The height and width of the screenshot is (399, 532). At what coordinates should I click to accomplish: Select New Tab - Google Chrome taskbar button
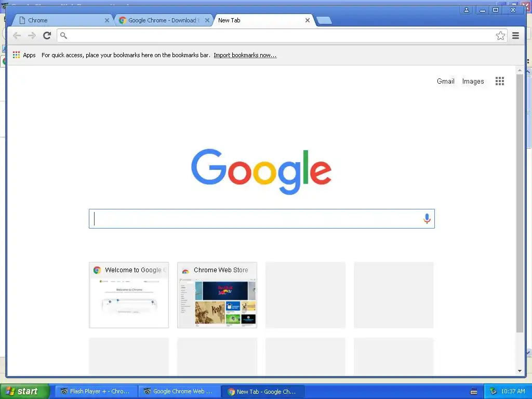262,391
